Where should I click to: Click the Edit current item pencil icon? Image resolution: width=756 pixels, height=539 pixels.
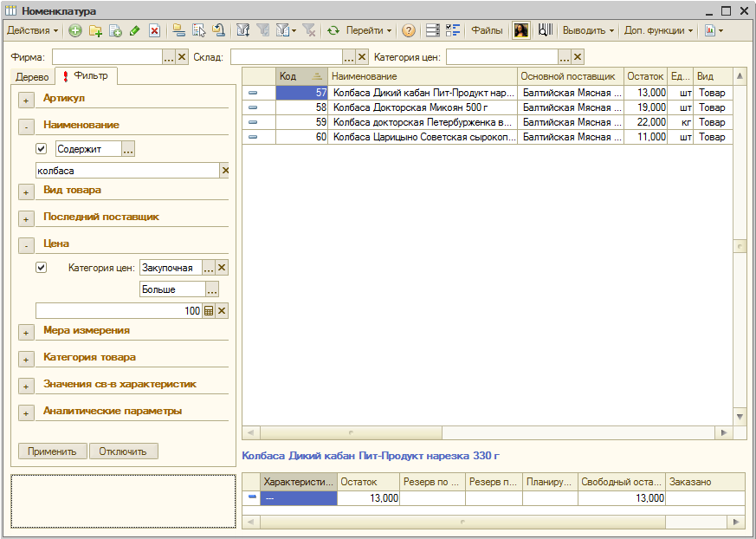click(134, 31)
